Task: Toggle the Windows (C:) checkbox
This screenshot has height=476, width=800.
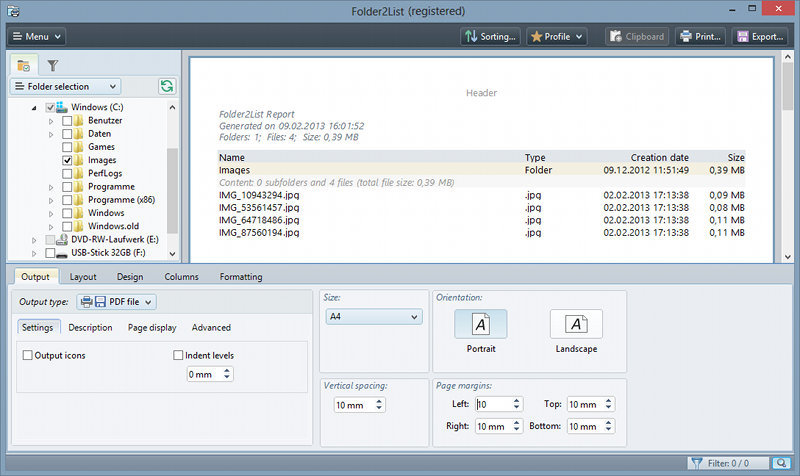Action: (50, 107)
